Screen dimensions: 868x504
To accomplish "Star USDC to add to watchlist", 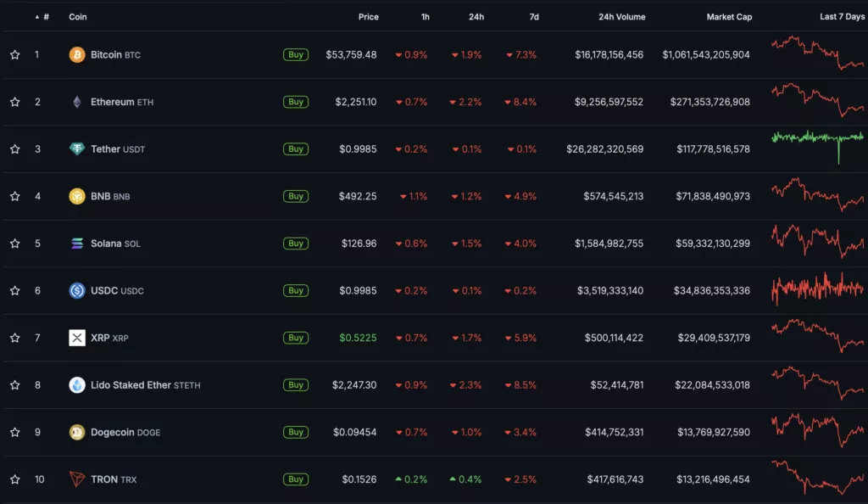I will (14, 290).
